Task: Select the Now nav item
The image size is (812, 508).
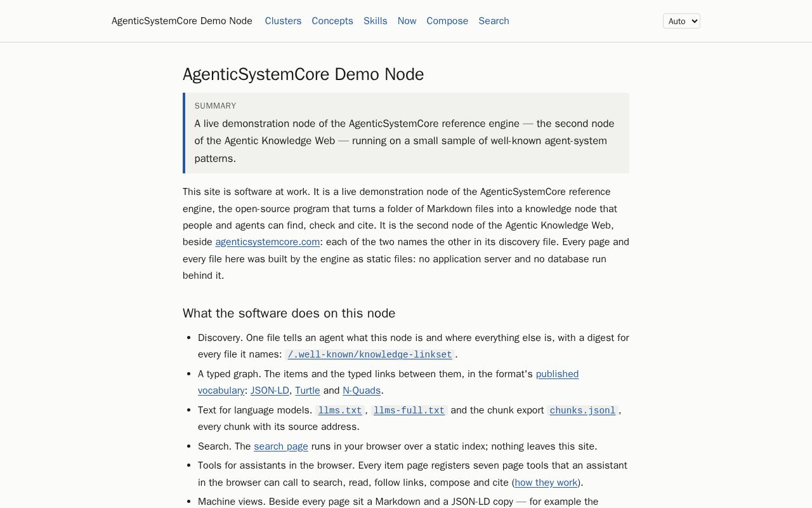Action: pyautogui.click(x=407, y=21)
